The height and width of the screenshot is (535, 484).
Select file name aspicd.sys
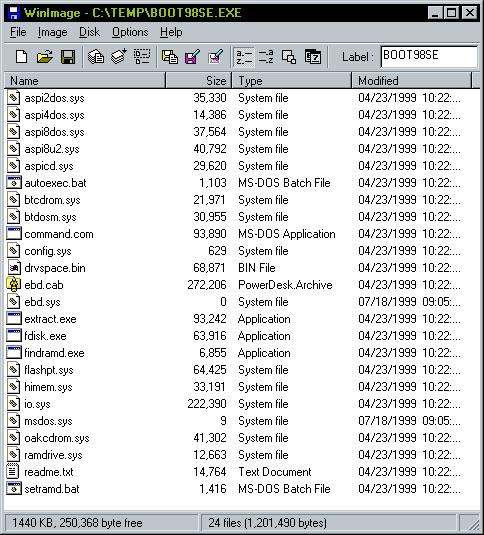[x=49, y=167]
